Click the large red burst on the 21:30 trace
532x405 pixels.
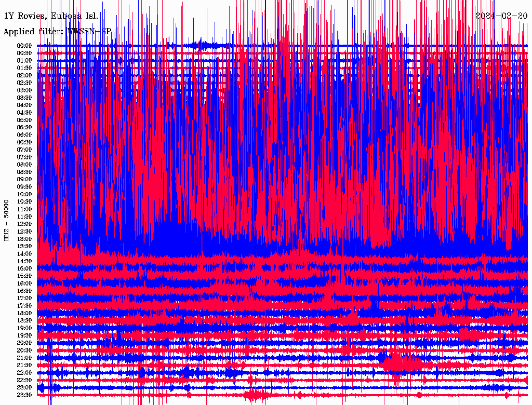click(399, 363)
